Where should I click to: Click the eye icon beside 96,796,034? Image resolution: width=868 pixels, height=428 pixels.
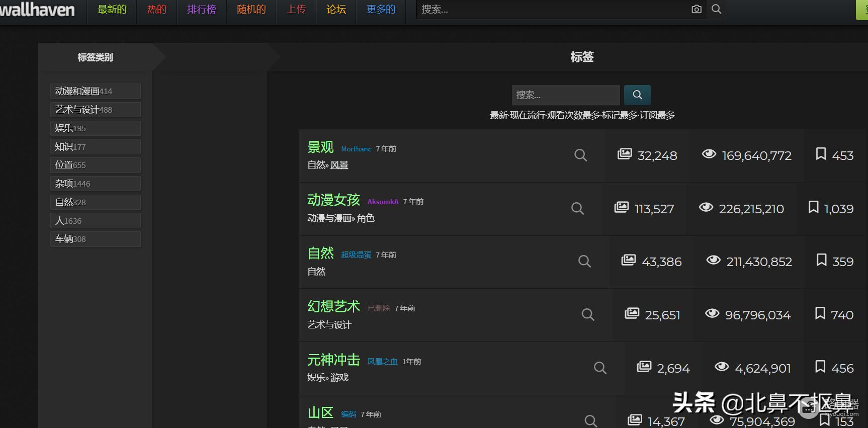coord(712,313)
